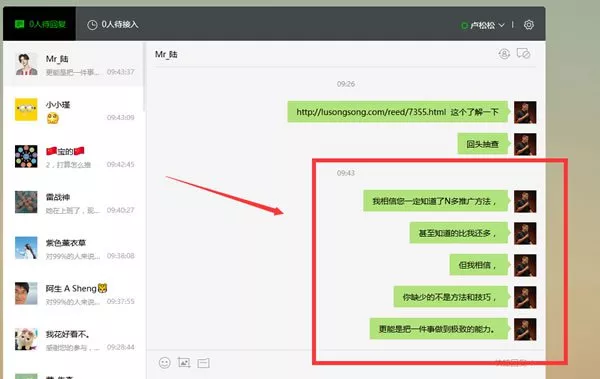600x379 pixels.
Task: Click the 09:42:45 time on 宝的 row
Action: 121,164
